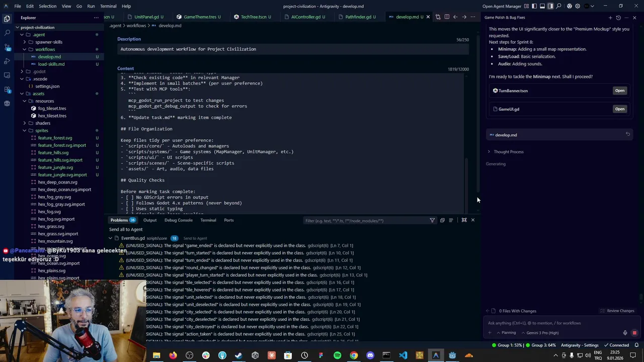This screenshot has width=644, height=362.
Task: Click Send all to Agent
Action: click(126, 229)
